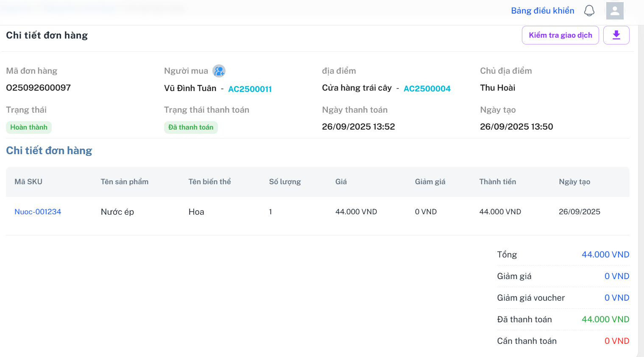Screen dimensions: 644x357
Task: Open the user profile avatar
Action: [615, 11]
